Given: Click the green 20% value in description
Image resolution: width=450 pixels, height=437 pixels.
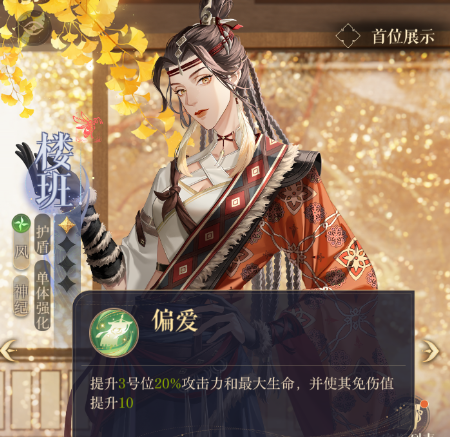Looking at the screenshot, I should pyautogui.click(x=168, y=384).
